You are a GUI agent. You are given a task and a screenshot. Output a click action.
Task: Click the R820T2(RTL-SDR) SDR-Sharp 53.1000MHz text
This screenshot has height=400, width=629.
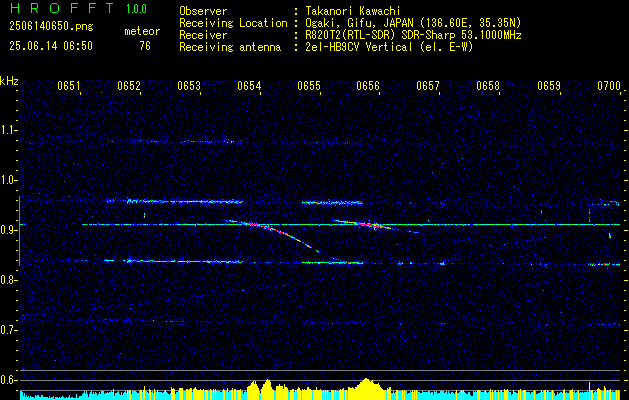pyautogui.click(x=413, y=35)
